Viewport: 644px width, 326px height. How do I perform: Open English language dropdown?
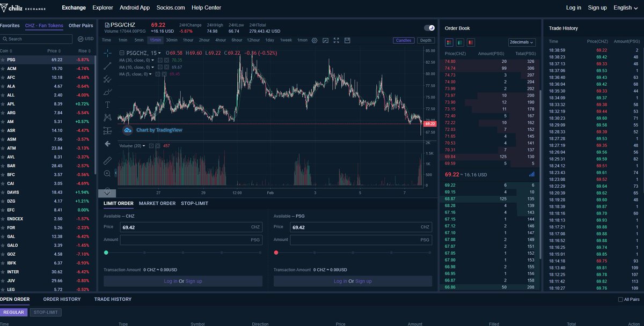click(x=626, y=8)
